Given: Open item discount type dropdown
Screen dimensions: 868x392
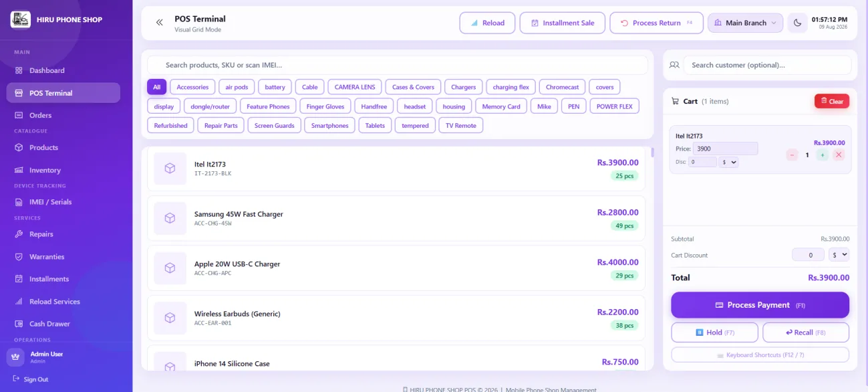Looking at the screenshot, I should click(728, 162).
